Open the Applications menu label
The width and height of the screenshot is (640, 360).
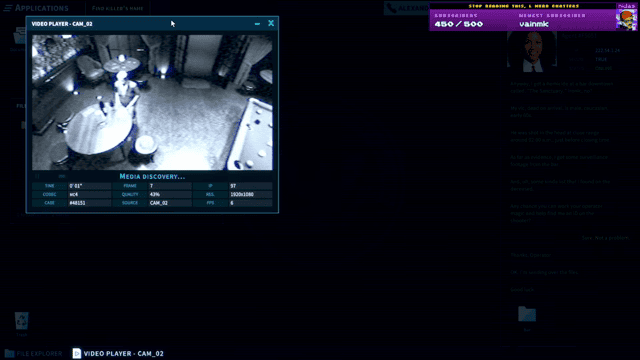42,8
